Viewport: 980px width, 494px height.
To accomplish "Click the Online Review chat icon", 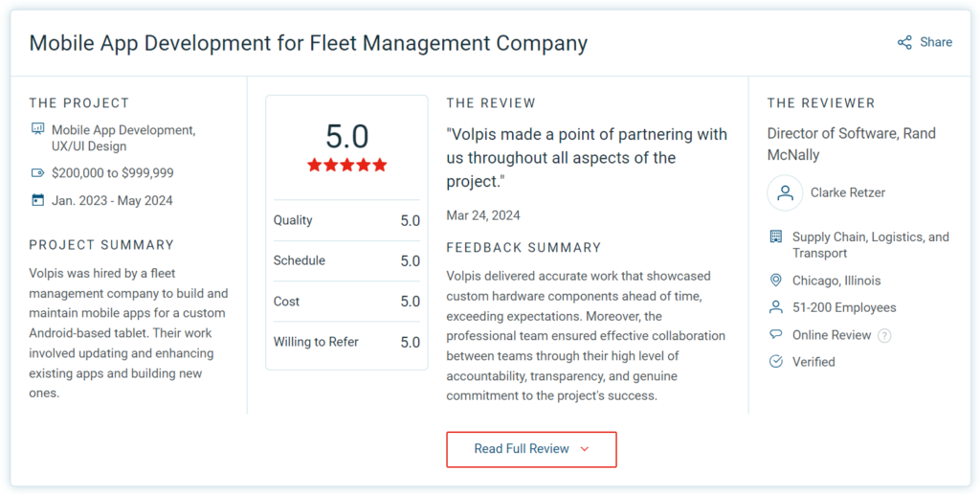I will [x=776, y=335].
